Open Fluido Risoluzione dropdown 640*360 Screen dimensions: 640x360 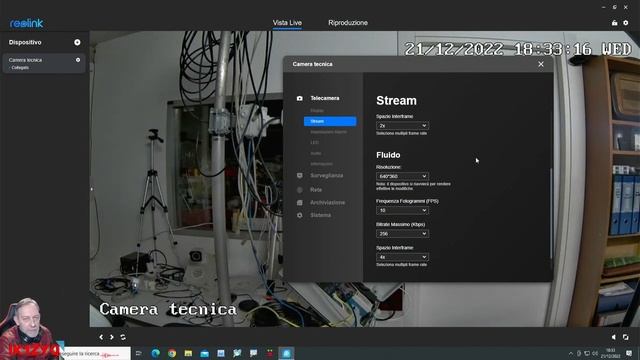pyautogui.click(x=402, y=176)
